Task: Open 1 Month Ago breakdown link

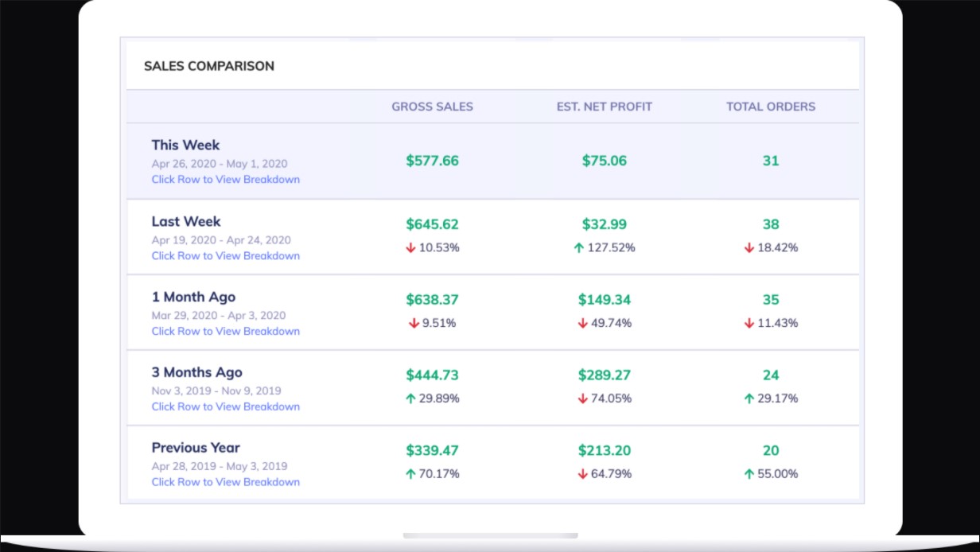Action: point(226,332)
